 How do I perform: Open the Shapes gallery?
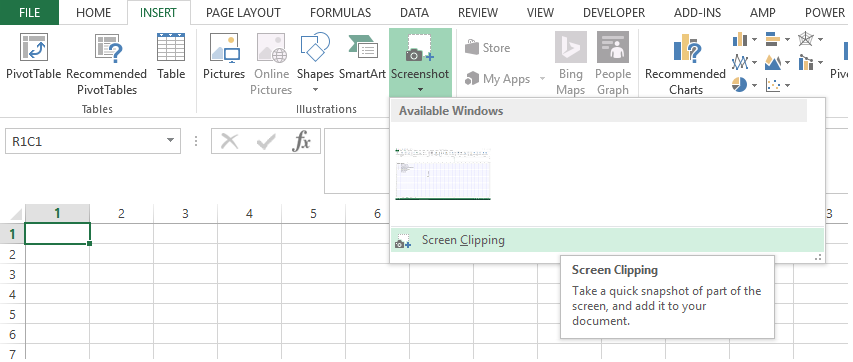coord(315,63)
